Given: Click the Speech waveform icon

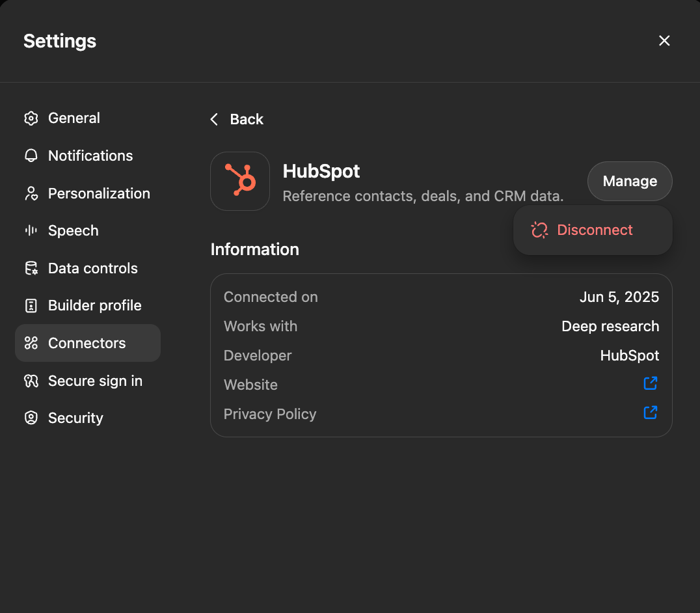Looking at the screenshot, I should [x=31, y=231].
